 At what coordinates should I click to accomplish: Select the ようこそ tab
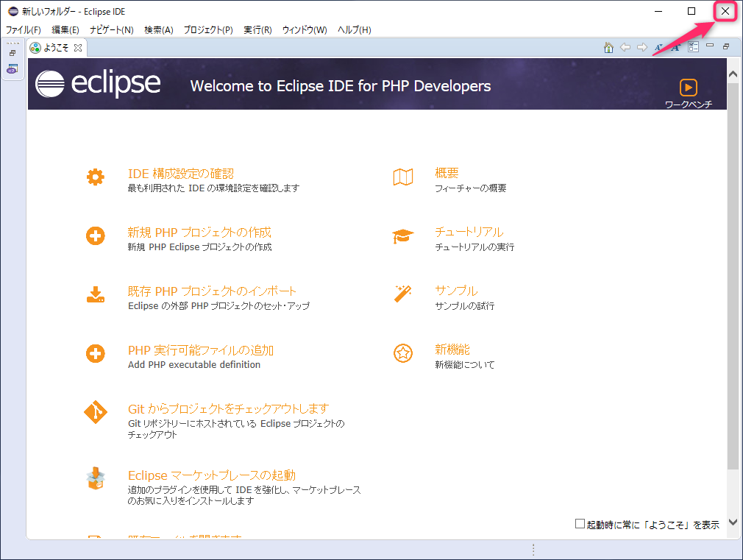tap(56, 48)
